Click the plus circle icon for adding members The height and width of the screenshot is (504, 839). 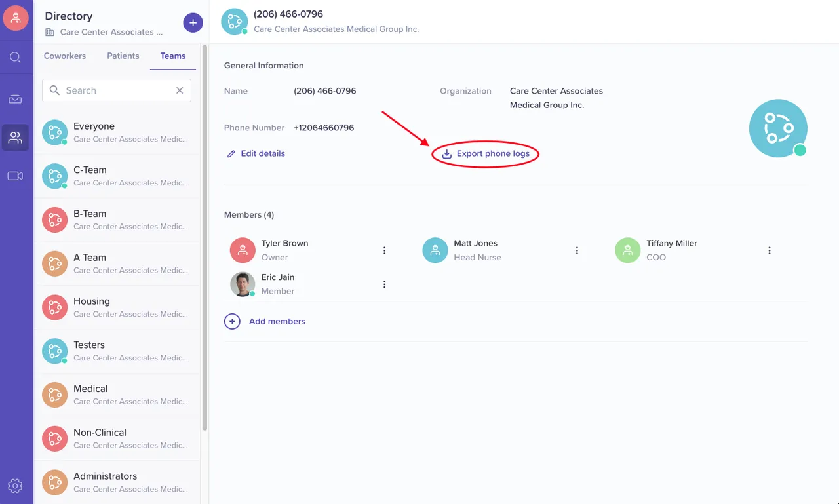point(232,322)
